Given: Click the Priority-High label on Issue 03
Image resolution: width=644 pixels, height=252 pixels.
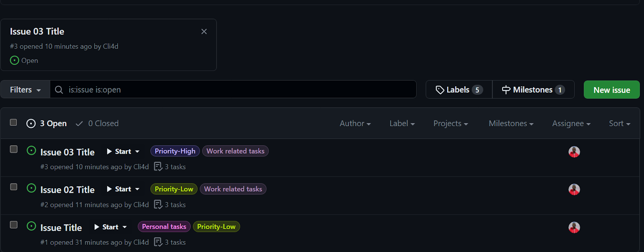Looking at the screenshot, I should 175,151.
